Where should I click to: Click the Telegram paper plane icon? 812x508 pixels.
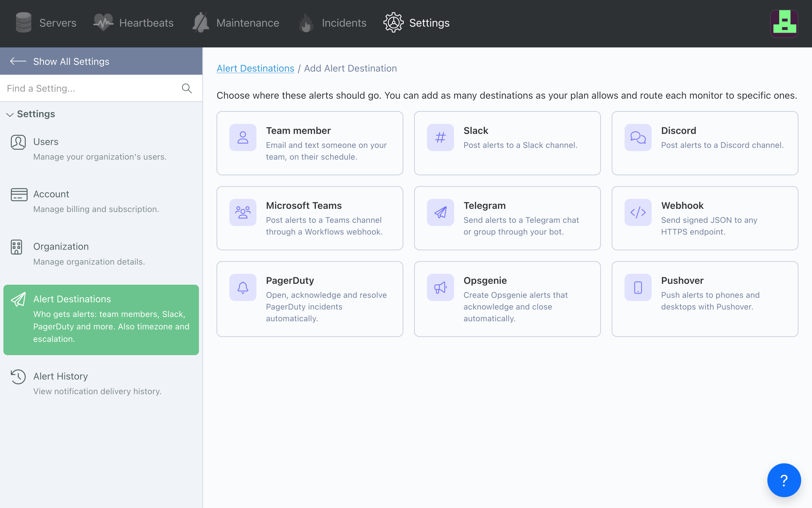(x=440, y=212)
